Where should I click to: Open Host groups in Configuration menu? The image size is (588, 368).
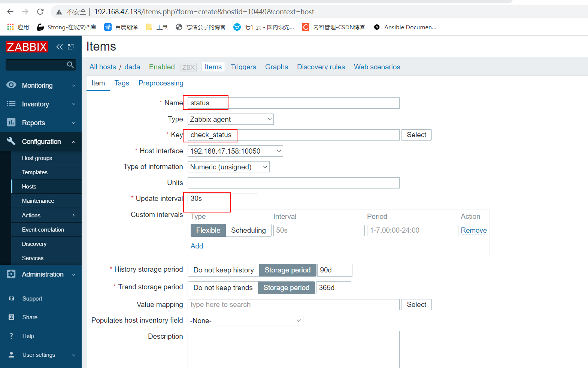click(37, 158)
